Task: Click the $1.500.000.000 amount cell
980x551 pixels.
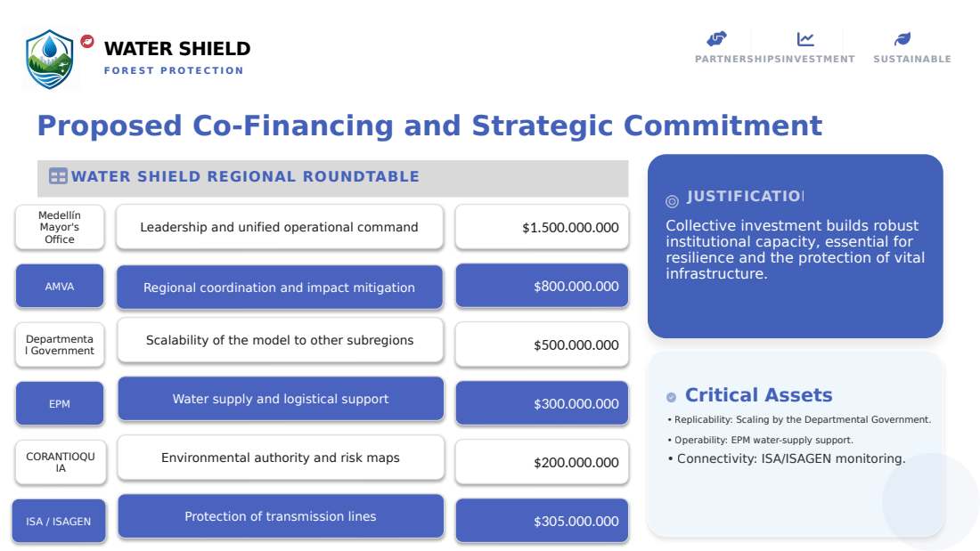Action: [542, 227]
